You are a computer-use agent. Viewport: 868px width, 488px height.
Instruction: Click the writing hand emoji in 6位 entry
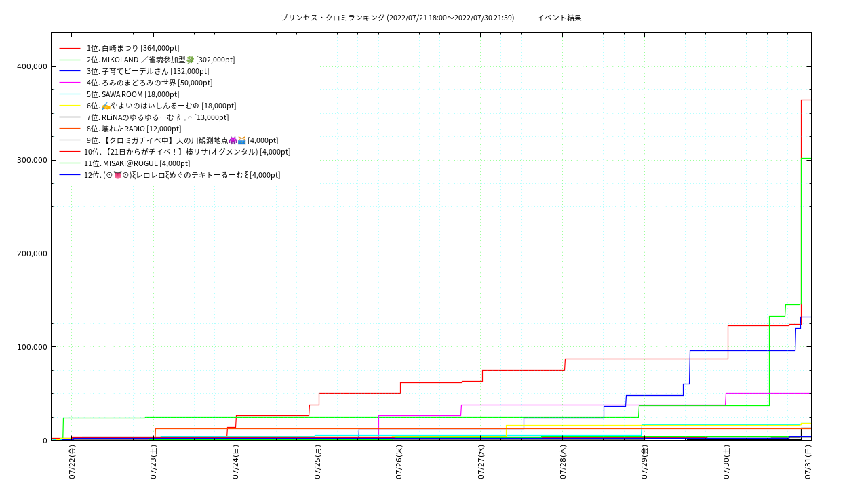pyautogui.click(x=106, y=106)
